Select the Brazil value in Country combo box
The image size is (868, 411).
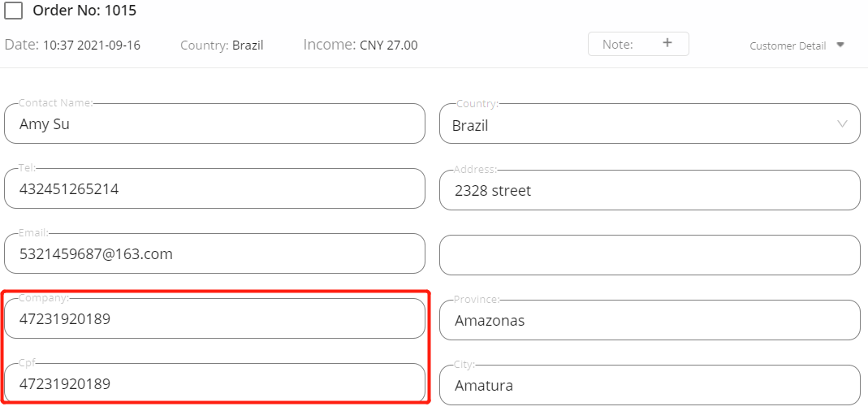470,126
